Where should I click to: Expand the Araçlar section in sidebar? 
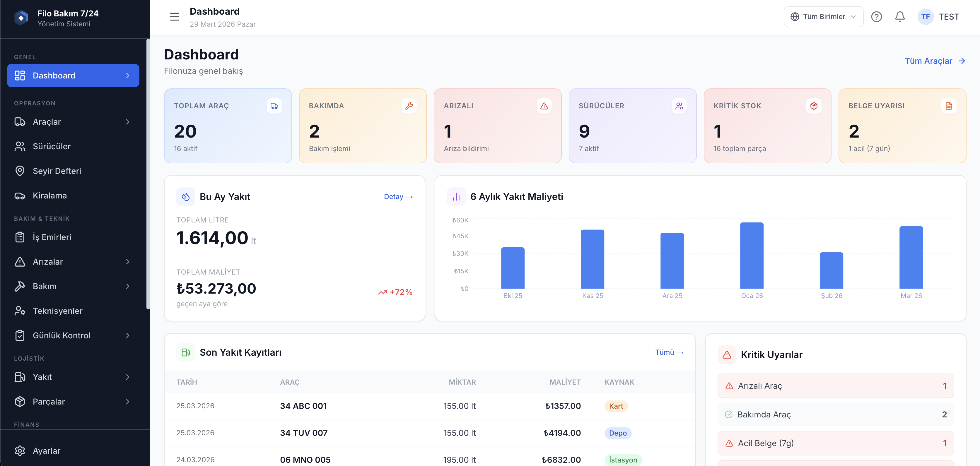tap(73, 122)
